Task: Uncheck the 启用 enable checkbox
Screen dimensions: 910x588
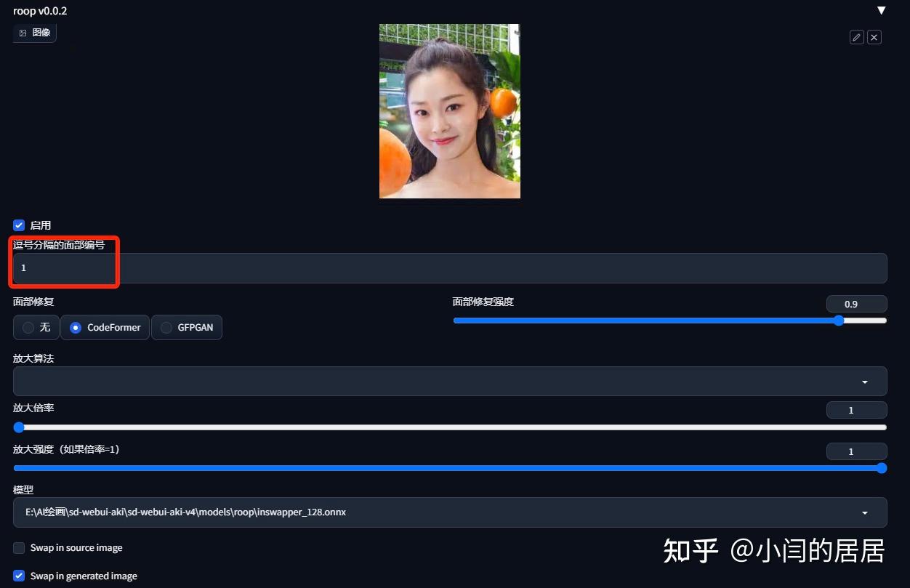Action: click(18, 225)
